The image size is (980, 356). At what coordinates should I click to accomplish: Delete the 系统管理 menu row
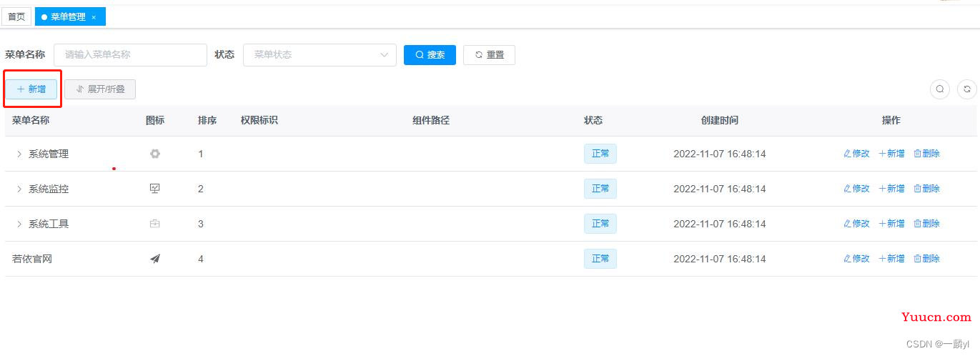[x=927, y=154]
